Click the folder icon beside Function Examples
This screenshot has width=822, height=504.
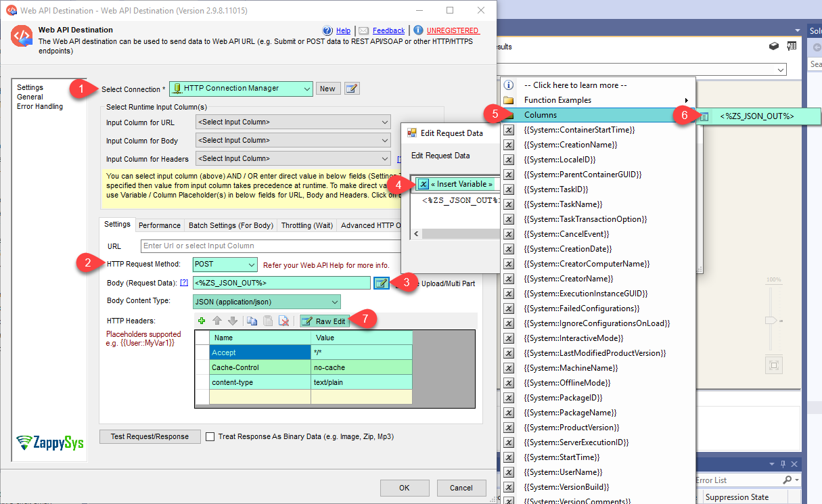pos(509,100)
